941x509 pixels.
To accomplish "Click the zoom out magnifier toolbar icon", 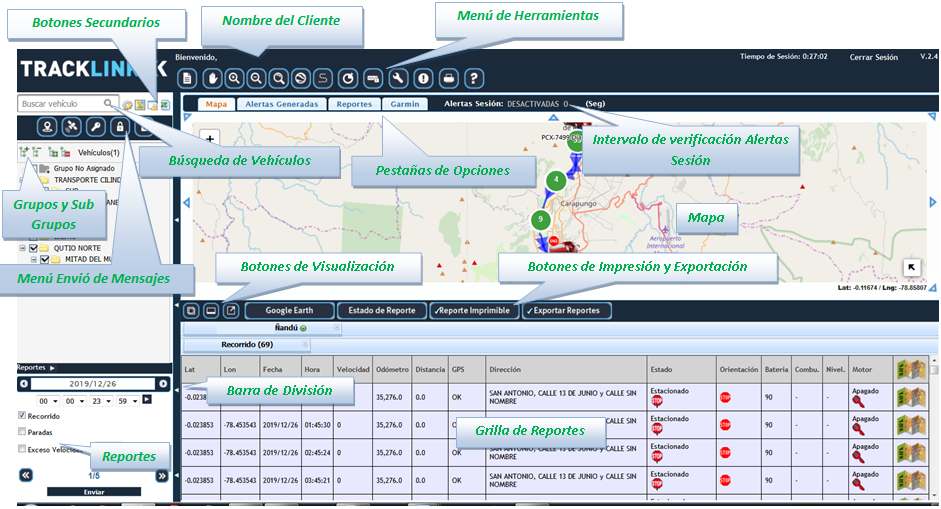I will tap(256, 78).
